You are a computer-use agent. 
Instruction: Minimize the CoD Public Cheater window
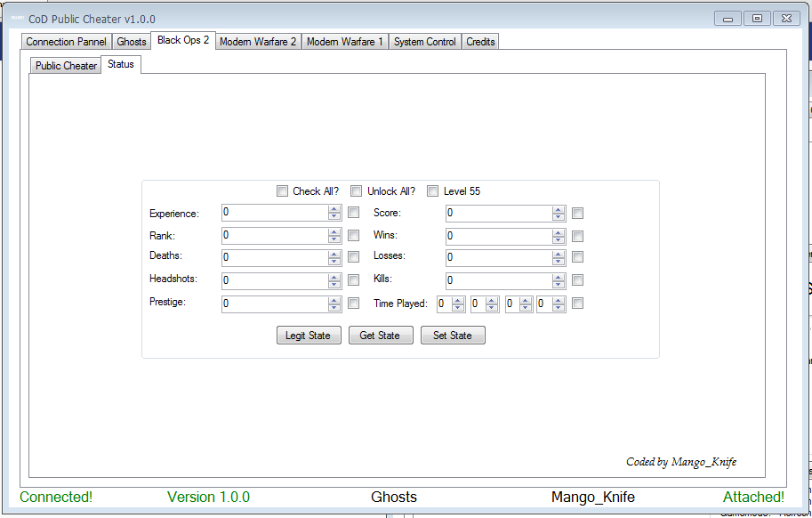pos(728,19)
